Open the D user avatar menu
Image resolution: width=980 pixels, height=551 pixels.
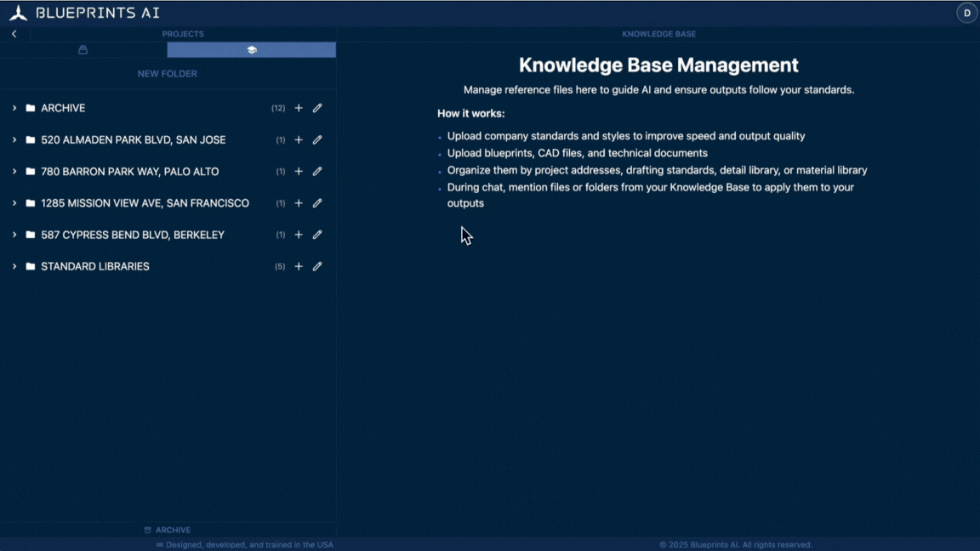point(966,13)
